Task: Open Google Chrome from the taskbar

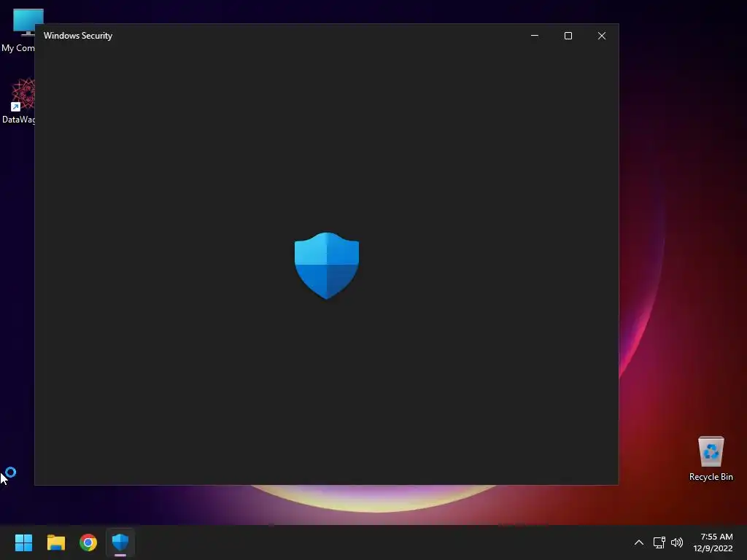Action: [88, 542]
